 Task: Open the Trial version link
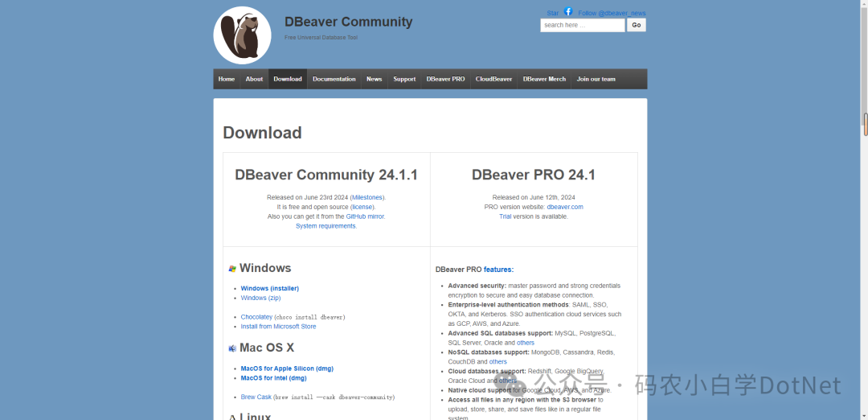(506, 216)
